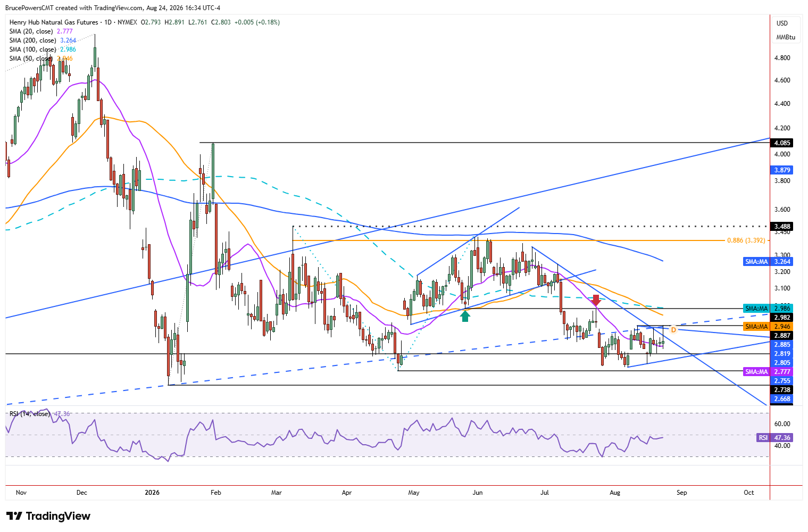This screenshot has width=808, height=532.
Task: Click the blue 2.755 price label
Action: point(782,381)
